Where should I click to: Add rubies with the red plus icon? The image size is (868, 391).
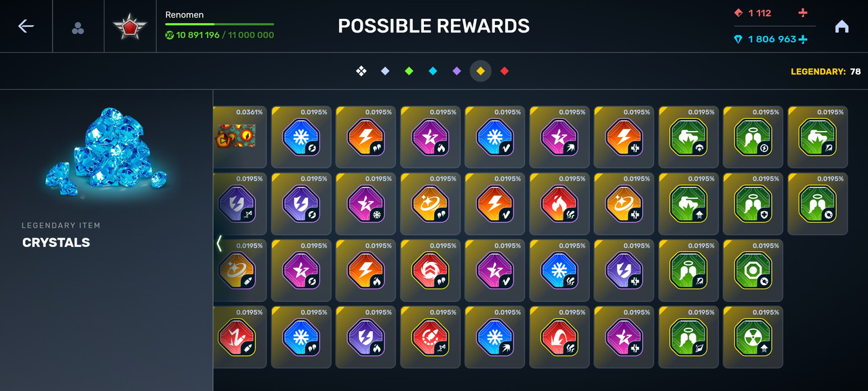click(803, 13)
